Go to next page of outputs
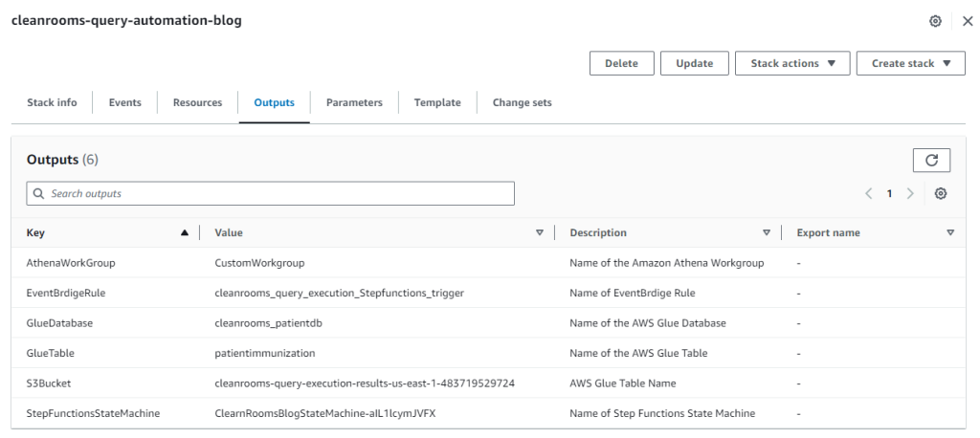 pos(911,194)
